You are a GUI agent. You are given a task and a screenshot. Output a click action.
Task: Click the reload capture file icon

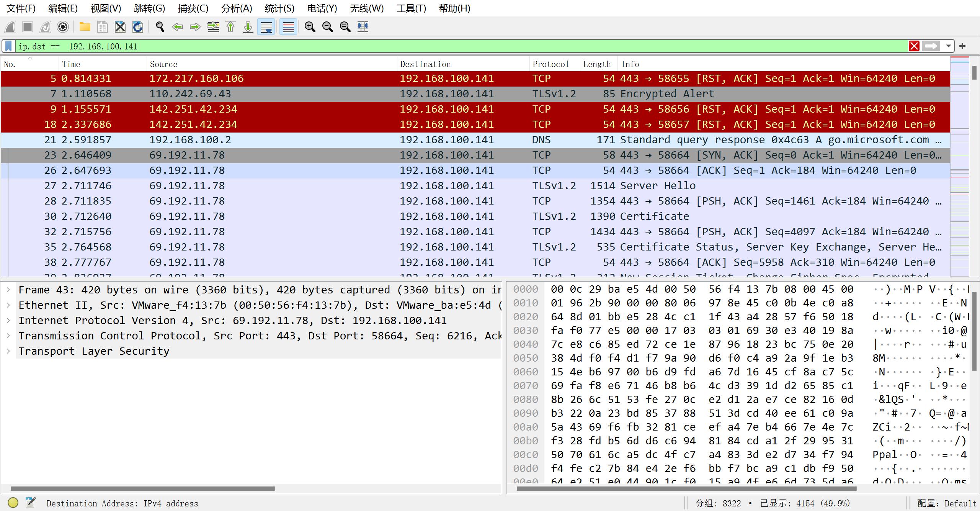138,27
